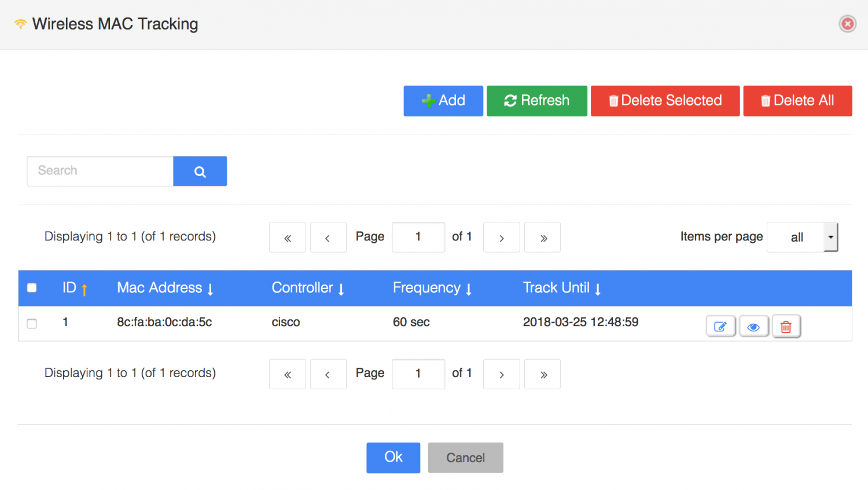Open the Items per page dropdown
The width and height of the screenshot is (868, 490).
pyautogui.click(x=803, y=237)
